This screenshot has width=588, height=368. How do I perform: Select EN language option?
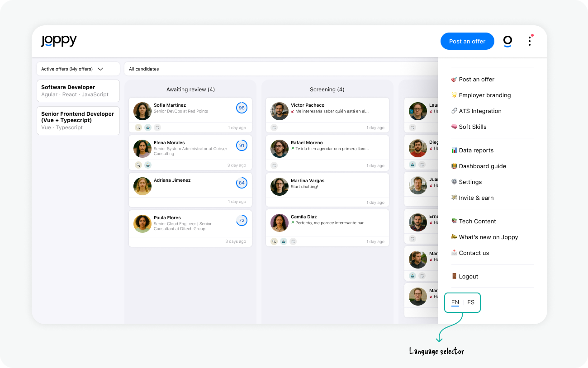[455, 302]
